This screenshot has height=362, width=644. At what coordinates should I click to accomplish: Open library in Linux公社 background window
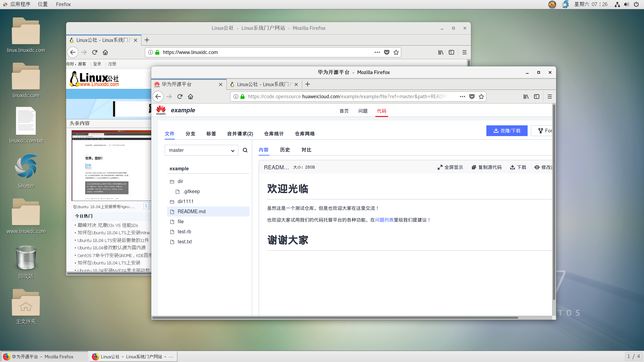(x=441, y=52)
